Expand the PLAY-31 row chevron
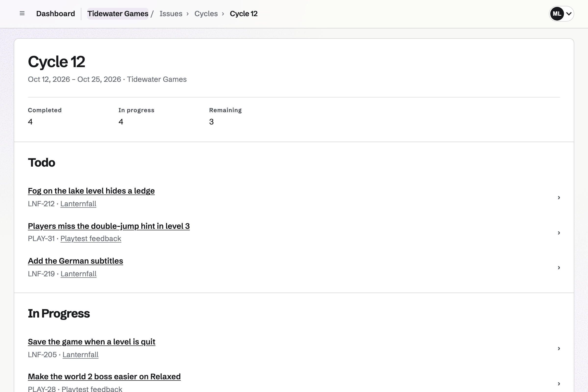The height and width of the screenshot is (392, 588). click(559, 233)
